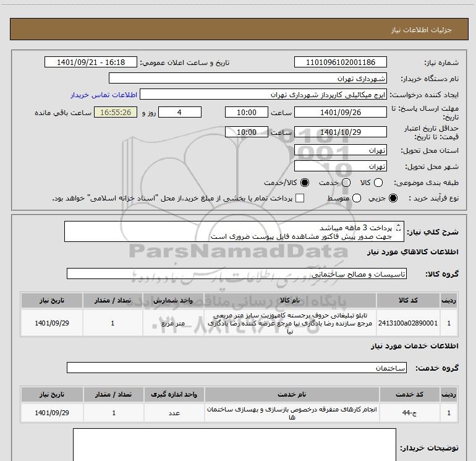Screen dimensions: 476x461
Task: Click the شرح کلی نیاز text area
Action: [x=234, y=231]
